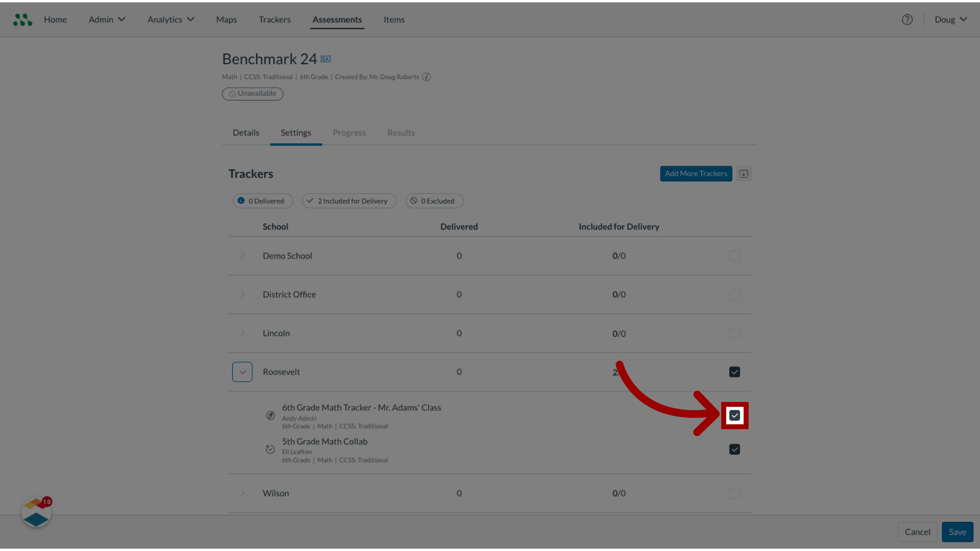Open the Admin dropdown menu

coord(107,19)
